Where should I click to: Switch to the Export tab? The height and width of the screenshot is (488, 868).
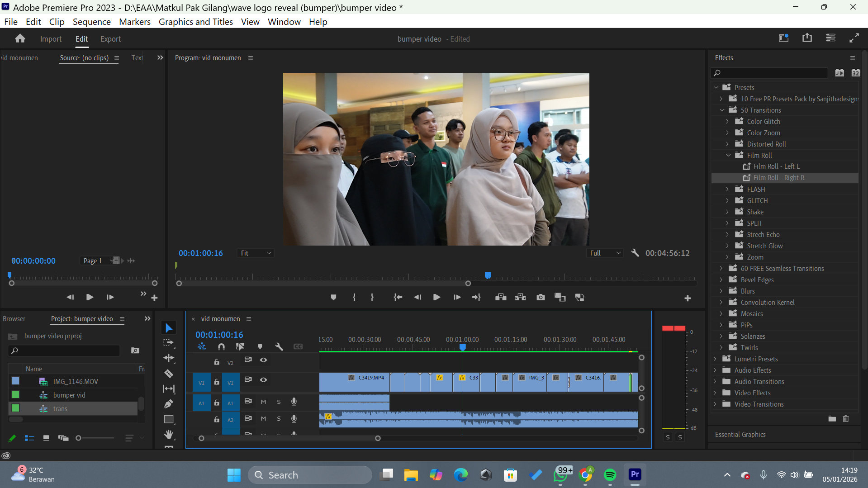110,39
